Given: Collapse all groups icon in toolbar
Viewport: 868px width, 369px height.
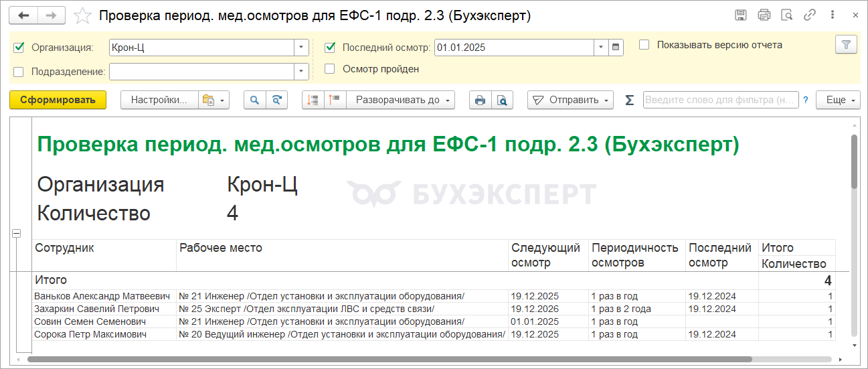Looking at the screenshot, I should point(313,100).
